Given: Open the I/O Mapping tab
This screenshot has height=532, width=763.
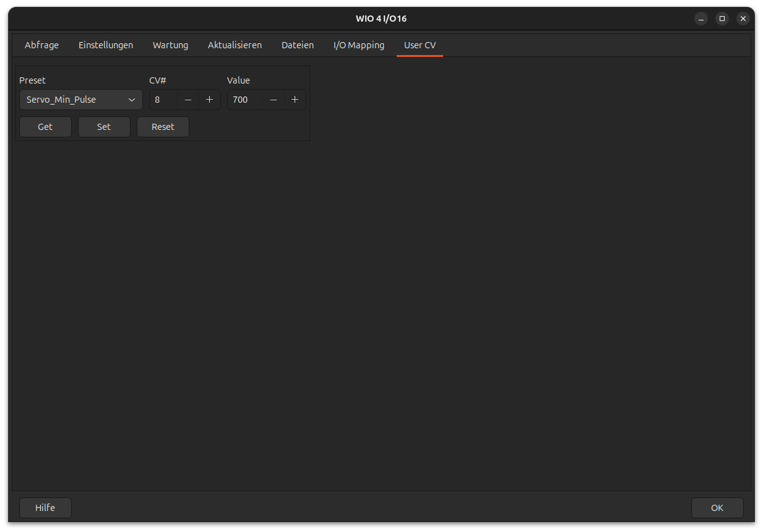Looking at the screenshot, I should click(359, 45).
